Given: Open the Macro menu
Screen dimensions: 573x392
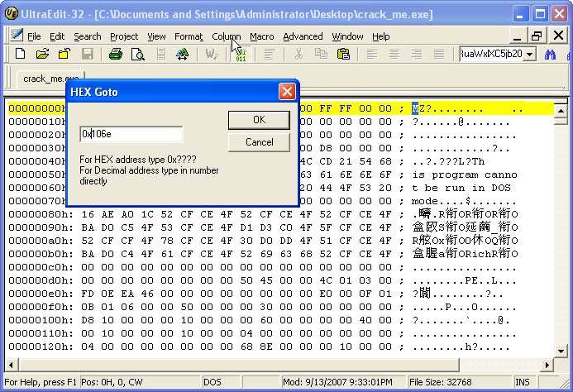Looking at the screenshot, I should 261,36.
